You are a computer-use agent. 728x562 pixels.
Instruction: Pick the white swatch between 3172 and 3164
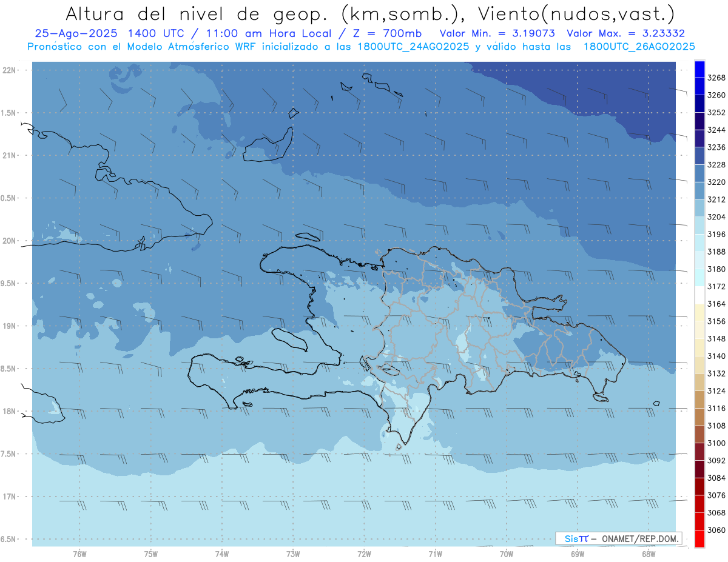[x=699, y=295]
